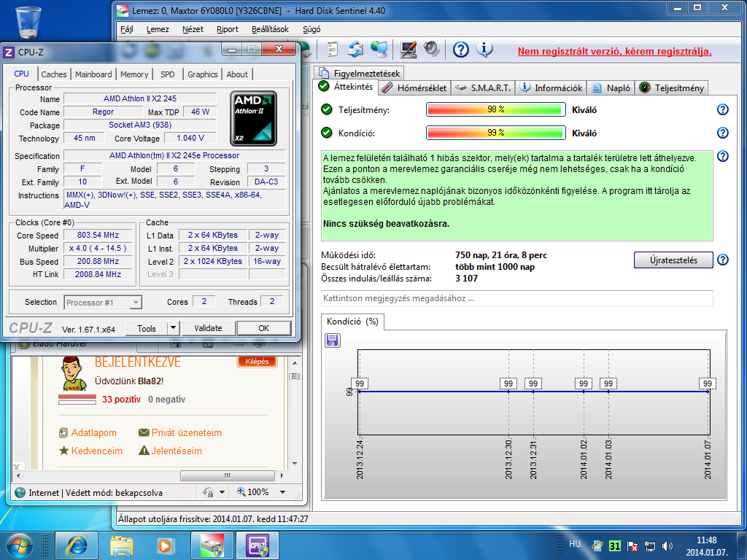Switch to the Teljesítmény tab
The image size is (747, 560).
pos(672,87)
